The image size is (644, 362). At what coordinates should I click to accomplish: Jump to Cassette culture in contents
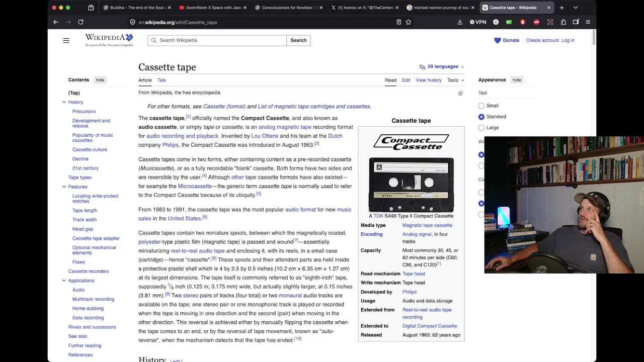[x=90, y=149]
